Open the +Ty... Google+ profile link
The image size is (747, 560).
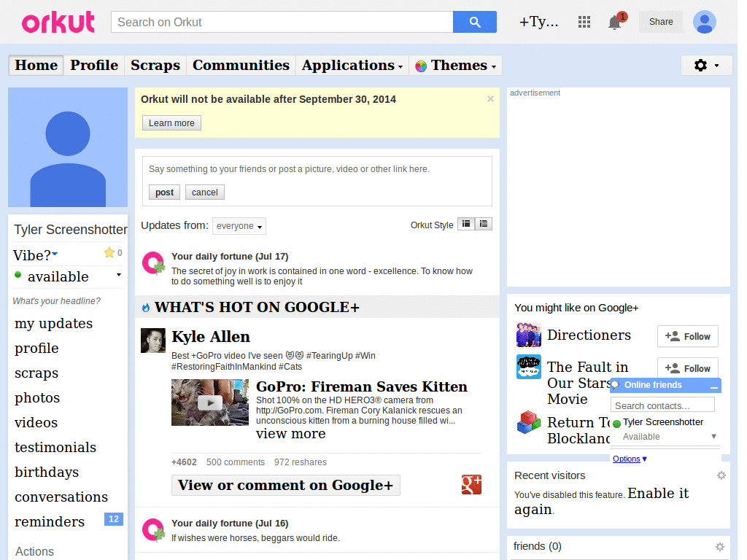coord(538,22)
